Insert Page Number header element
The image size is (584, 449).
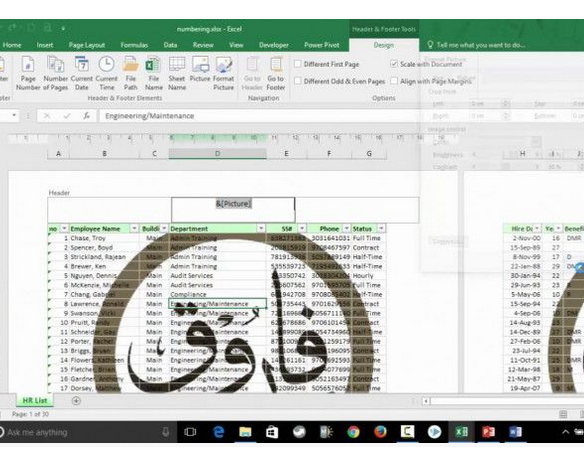pyautogui.click(x=28, y=73)
